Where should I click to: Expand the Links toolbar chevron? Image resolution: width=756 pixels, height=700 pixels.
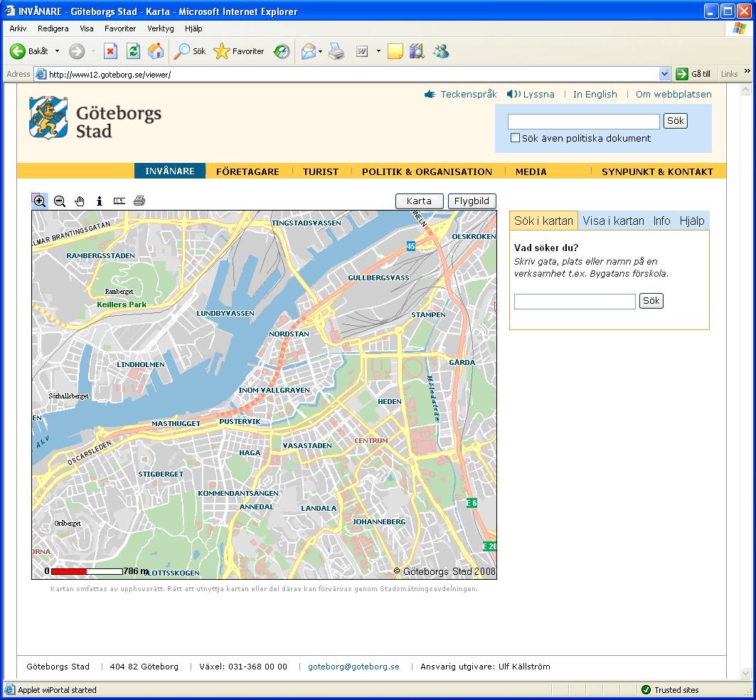pyautogui.click(x=747, y=71)
